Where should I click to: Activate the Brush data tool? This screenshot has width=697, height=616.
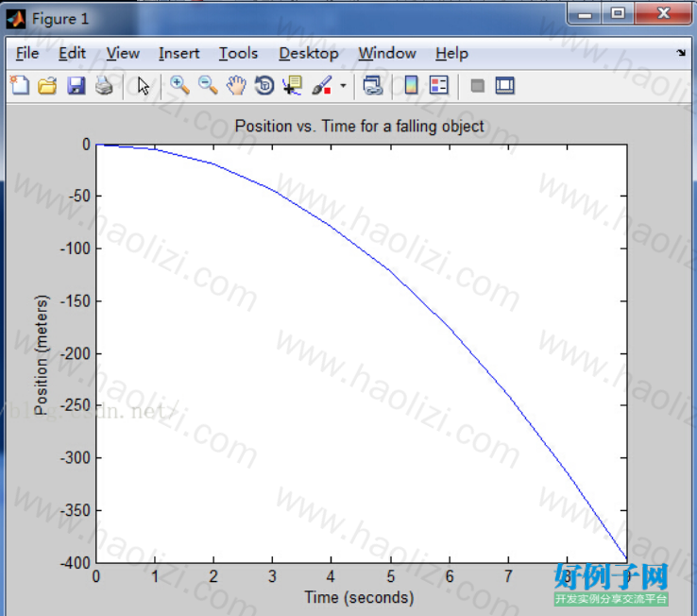(322, 85)
